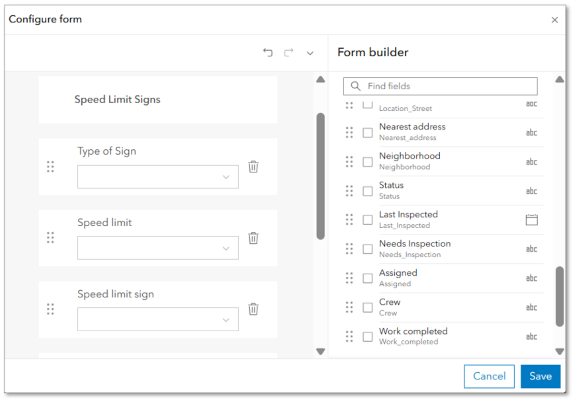Screen dimensions: 573x400
Task: Check the Work completed field checkbox
Action: (368, 337)
